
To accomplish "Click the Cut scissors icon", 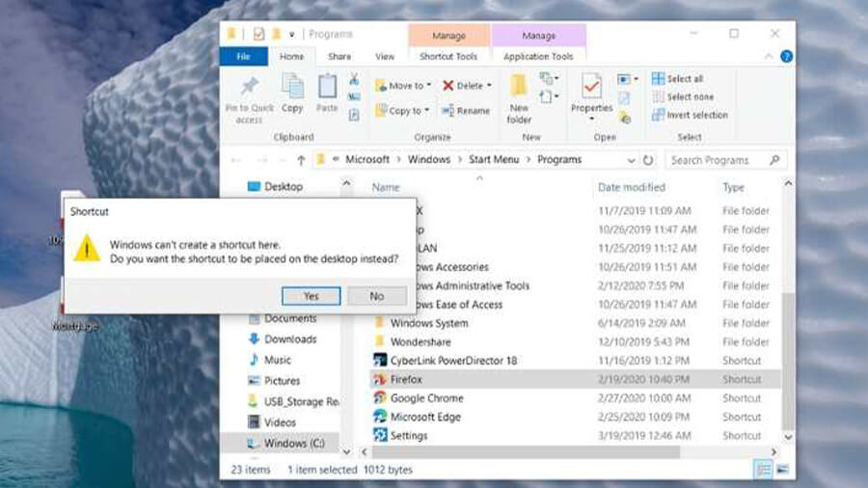I will coord(354,79).
